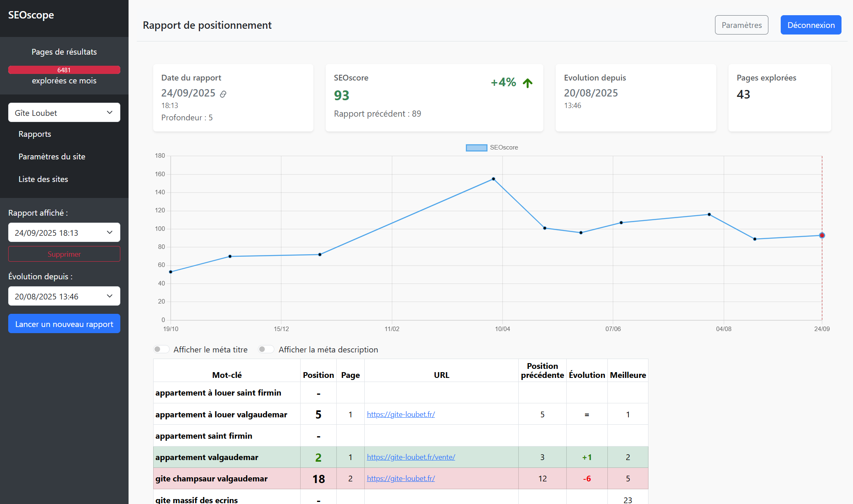This screenshot has width=853, height=504.
Task: Enable Afficher le méta titre switch
Action: 161,350
